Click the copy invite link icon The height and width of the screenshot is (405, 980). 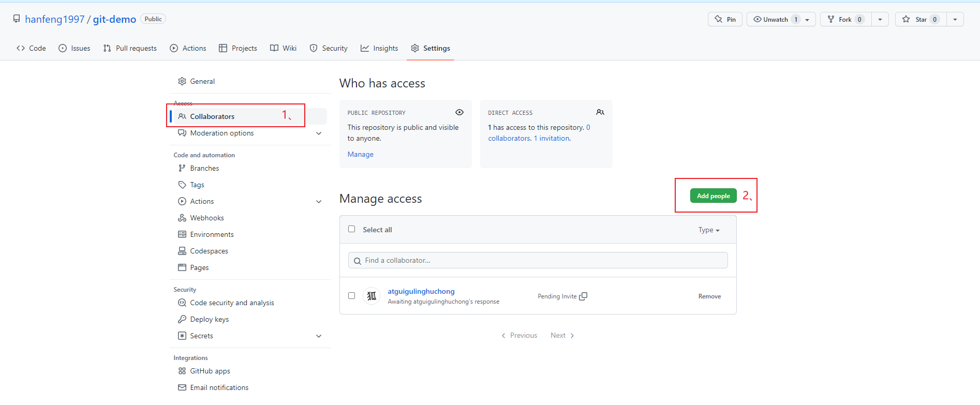pyautogui.click(x=583, y=296)
